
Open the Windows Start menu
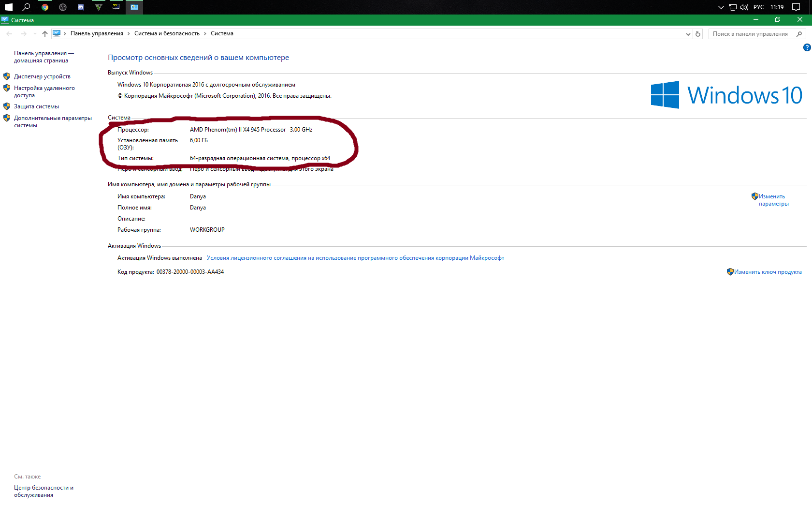pyautogui.click(x=8, y=7)
